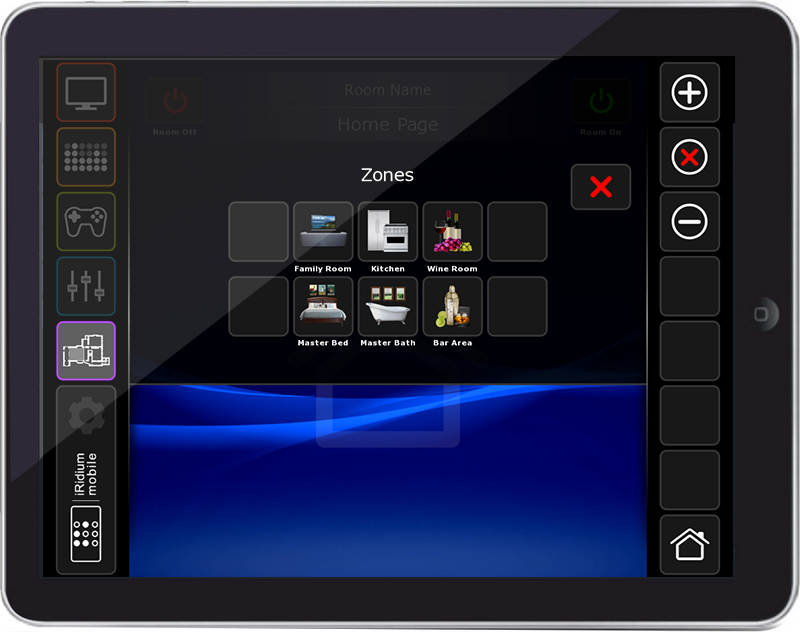The height and width of the screenshot is (632, 800).
Task: Go to home using house icon
Action: point(689,545)
